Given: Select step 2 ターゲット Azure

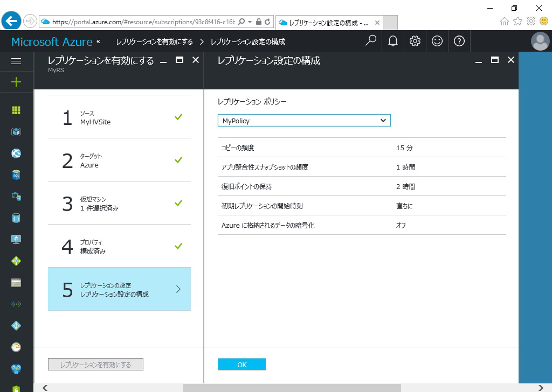Looking at the screenshot, I should (x=119, y=160).
